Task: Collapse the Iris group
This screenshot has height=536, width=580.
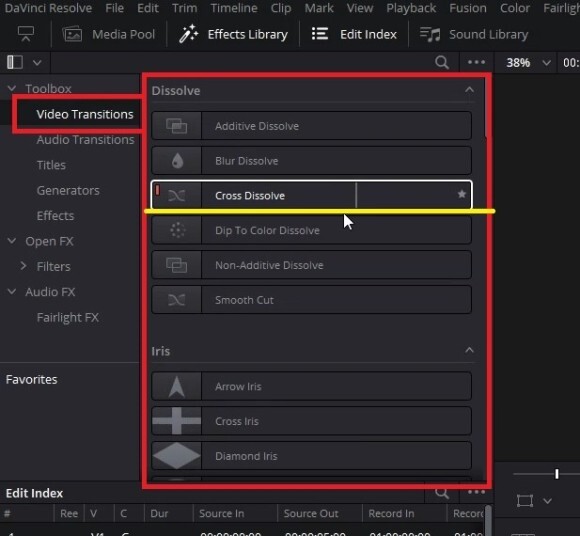Action: (x=469, y=350)
